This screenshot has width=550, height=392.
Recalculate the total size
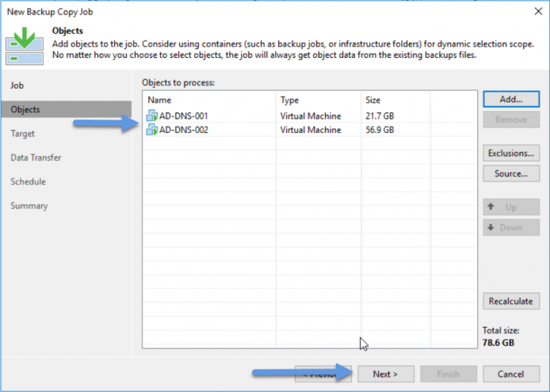(511, 301)
